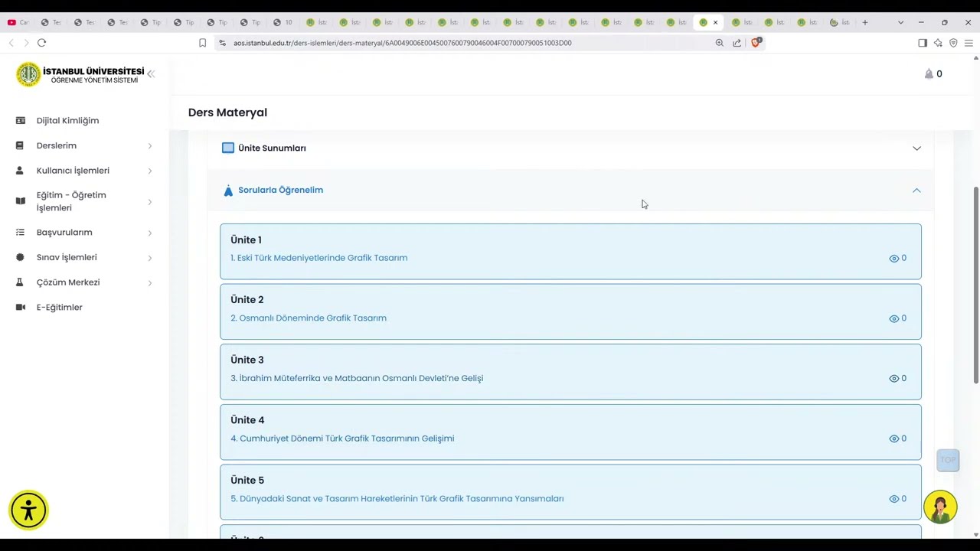Open the browser tab list dropdown arrow
Screen dimensions: 980x551
[x=900, y=22]
